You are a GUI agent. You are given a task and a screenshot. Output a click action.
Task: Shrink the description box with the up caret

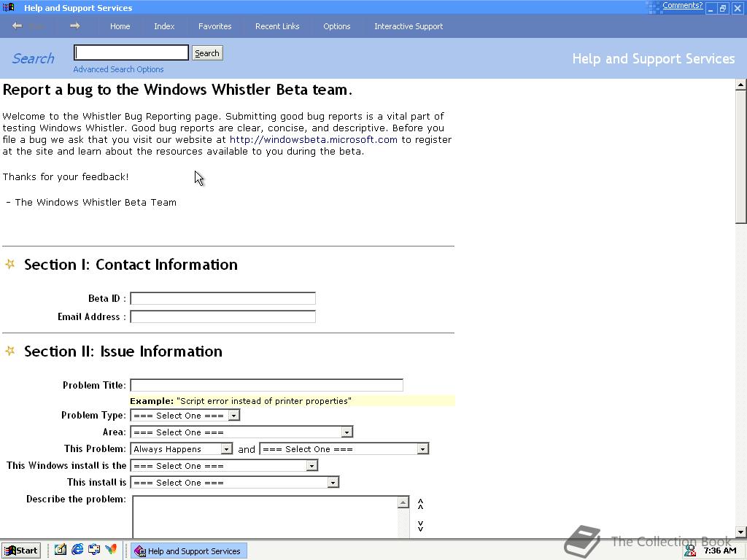tap(421, 504)
